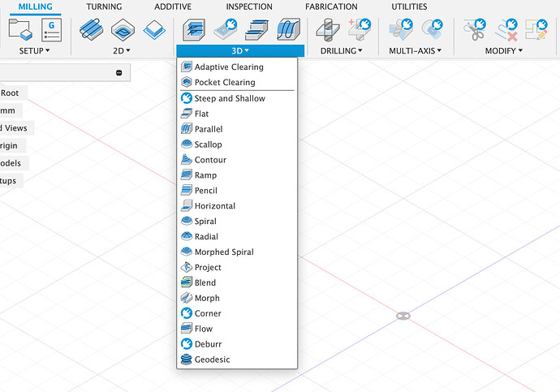Choose Steep and Shallow strategy
The image size is (560, 392).
click(237, 98)
